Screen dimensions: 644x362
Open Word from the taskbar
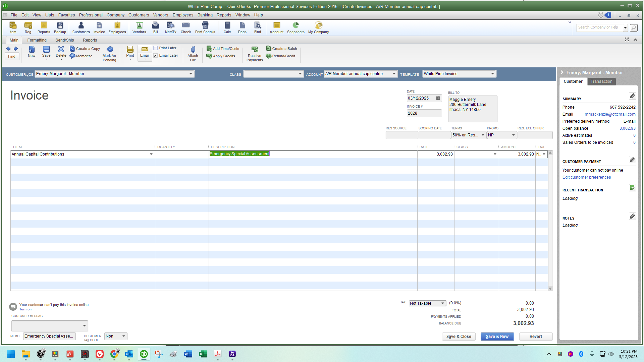[x=188, y=354]
